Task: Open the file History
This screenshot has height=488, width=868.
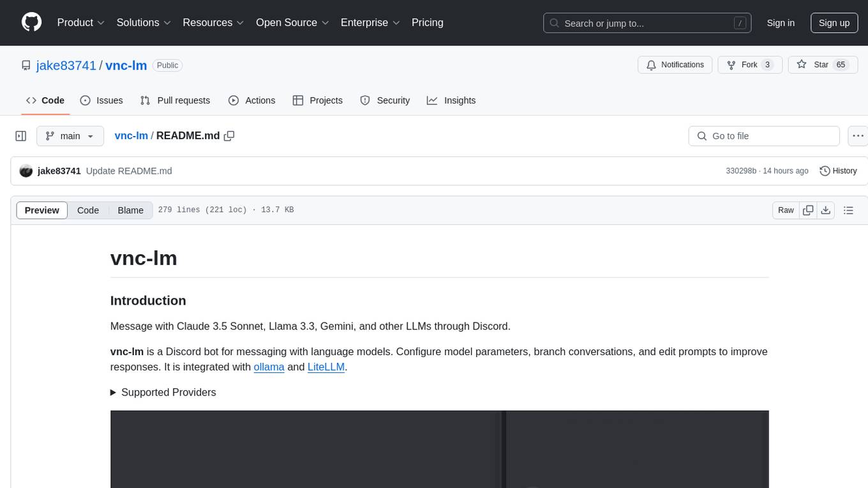Action: [x=838, y=171]
